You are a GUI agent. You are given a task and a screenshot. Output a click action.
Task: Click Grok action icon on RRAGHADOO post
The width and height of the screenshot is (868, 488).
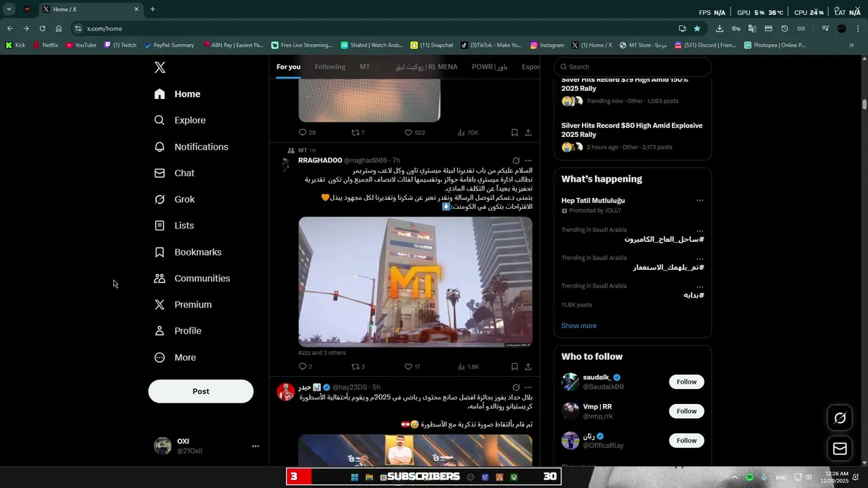(516, 161)
